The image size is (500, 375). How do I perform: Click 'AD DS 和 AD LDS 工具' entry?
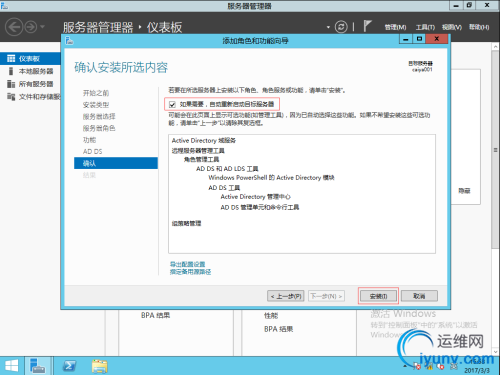[227, 169]
